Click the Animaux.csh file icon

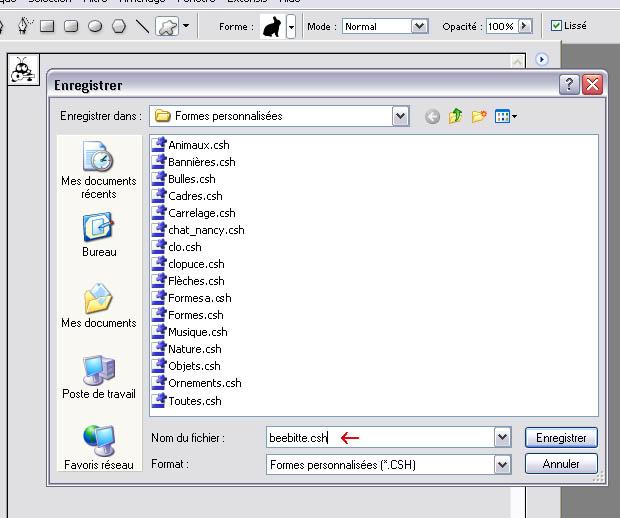click(x=159, y=145)
